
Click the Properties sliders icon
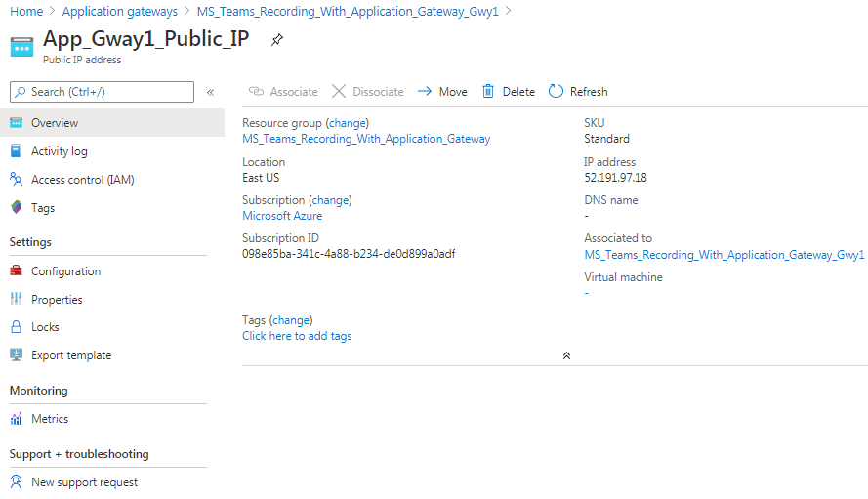16,299
